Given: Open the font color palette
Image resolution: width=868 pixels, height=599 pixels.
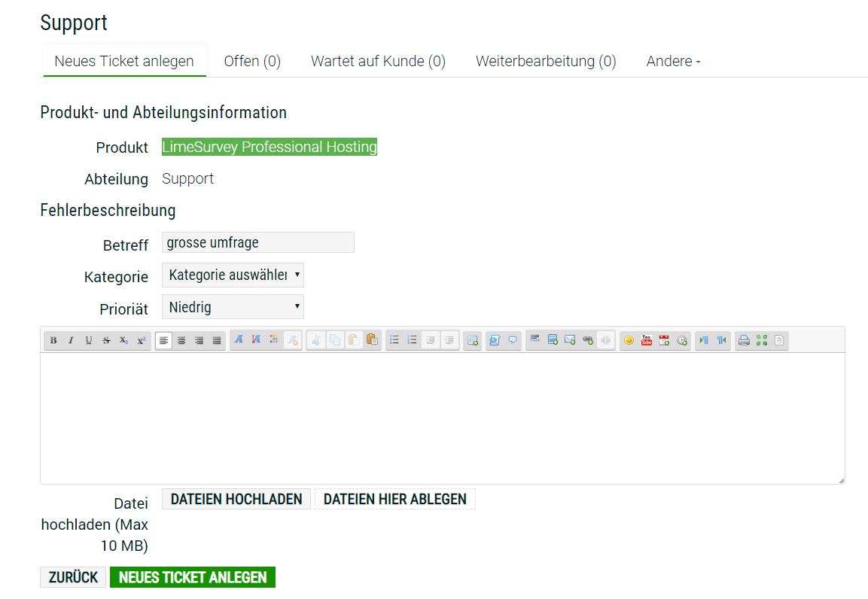Looking at the screenshot, I should (274, 340).
